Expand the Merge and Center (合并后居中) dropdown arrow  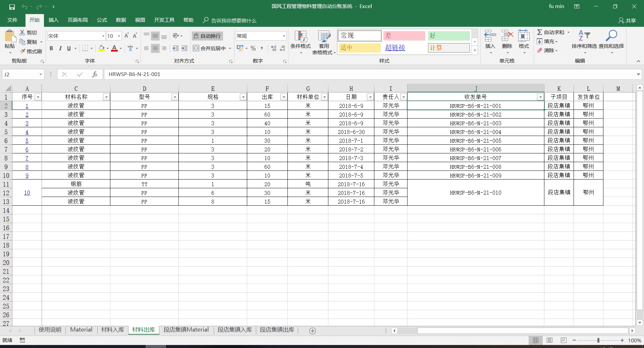point(230,48)
